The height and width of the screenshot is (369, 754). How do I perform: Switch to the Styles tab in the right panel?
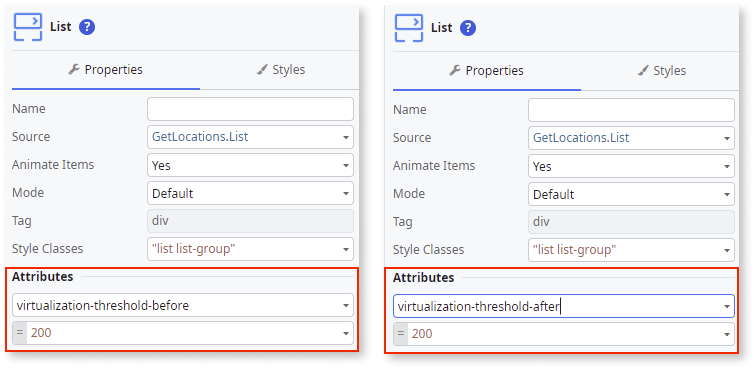[x=662, y=71]
